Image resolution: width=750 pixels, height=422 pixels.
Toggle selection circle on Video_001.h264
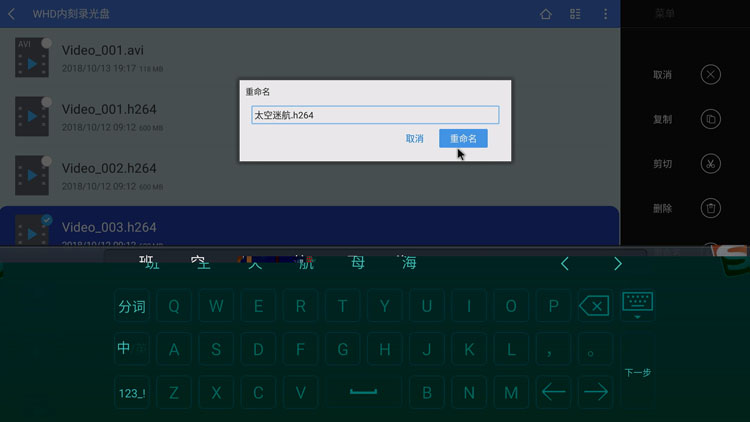coord(46,102)
